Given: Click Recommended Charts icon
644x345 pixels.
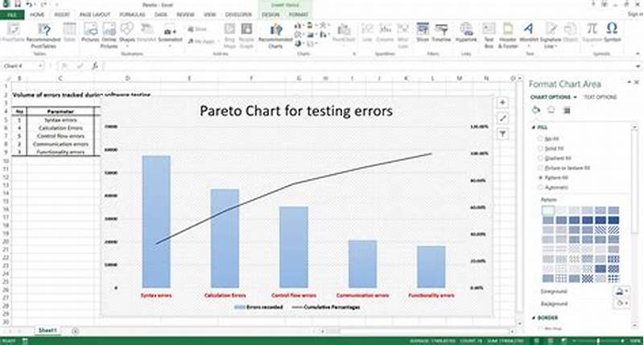Looking at the screenshot, I should pos(275,30).
